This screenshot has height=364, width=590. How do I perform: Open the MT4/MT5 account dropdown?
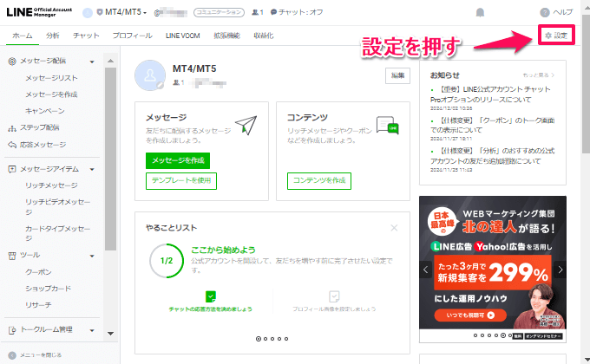click(126, 12)
